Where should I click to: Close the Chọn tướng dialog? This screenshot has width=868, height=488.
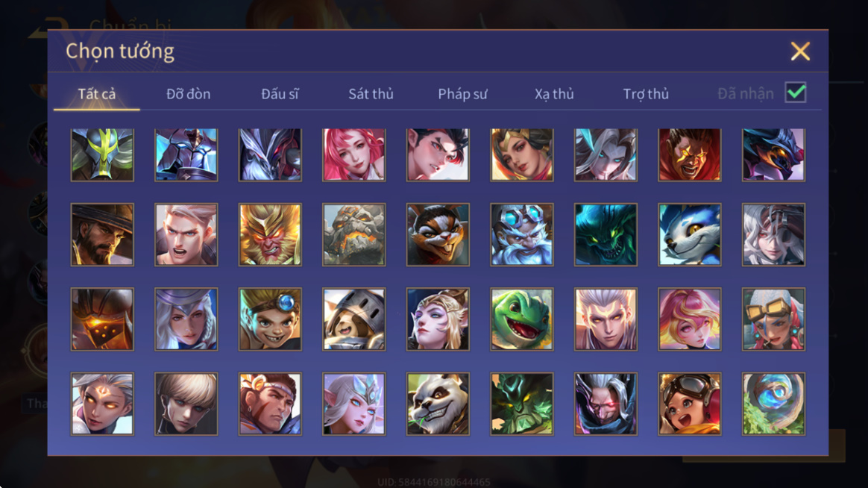(x=800, y=51)
